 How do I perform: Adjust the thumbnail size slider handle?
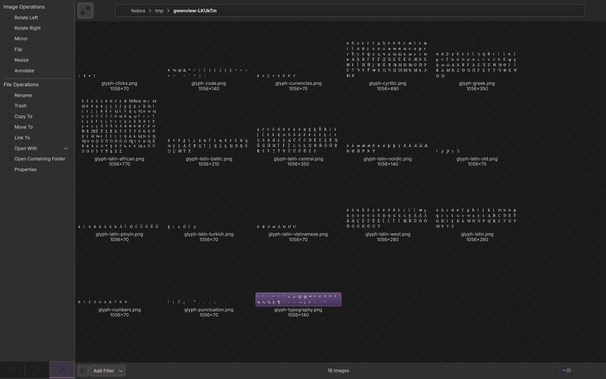tap(569, 370)
